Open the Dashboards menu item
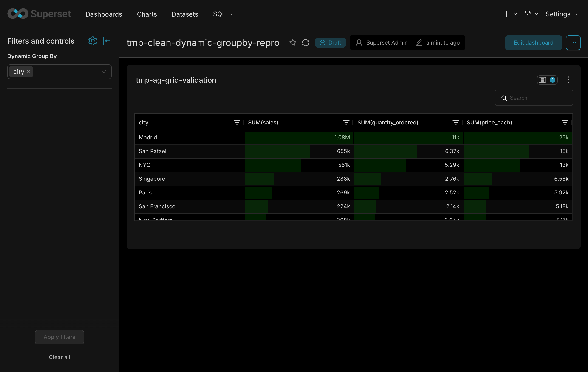The height and width of the screenshot is (372, 588). coord(104,14)
